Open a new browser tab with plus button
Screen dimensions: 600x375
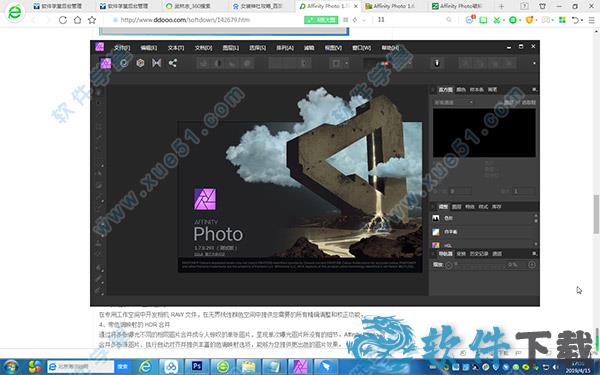pyautogui.click(x=501, y=6)
